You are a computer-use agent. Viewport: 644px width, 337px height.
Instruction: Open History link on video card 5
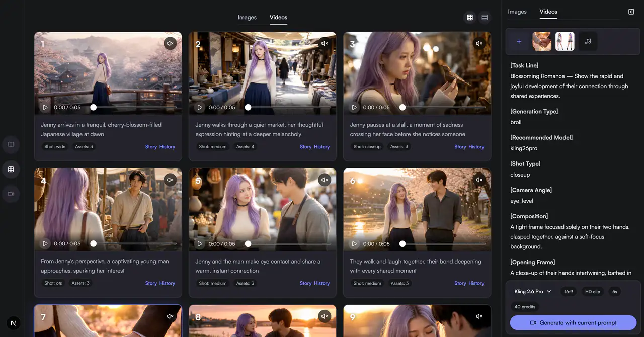coord(322,283)
